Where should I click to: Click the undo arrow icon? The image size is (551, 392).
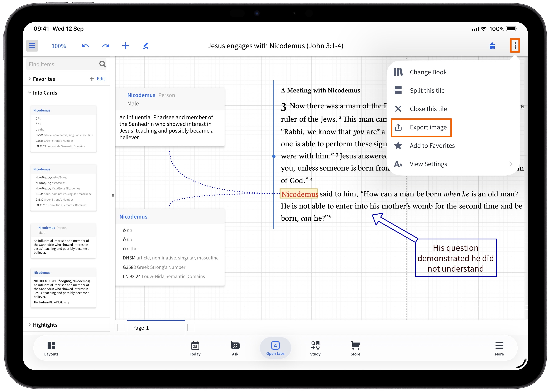coord(85,46)
